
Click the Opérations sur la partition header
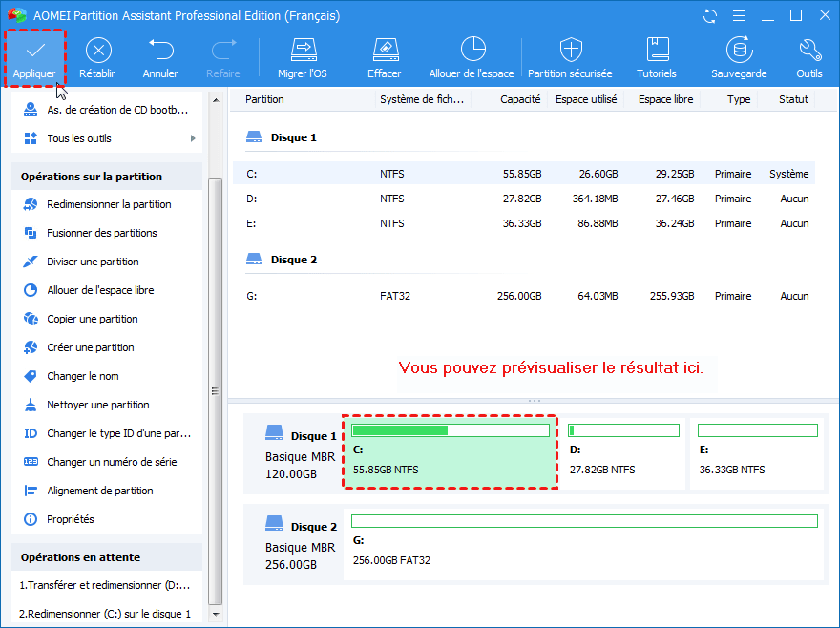(107, 177)
